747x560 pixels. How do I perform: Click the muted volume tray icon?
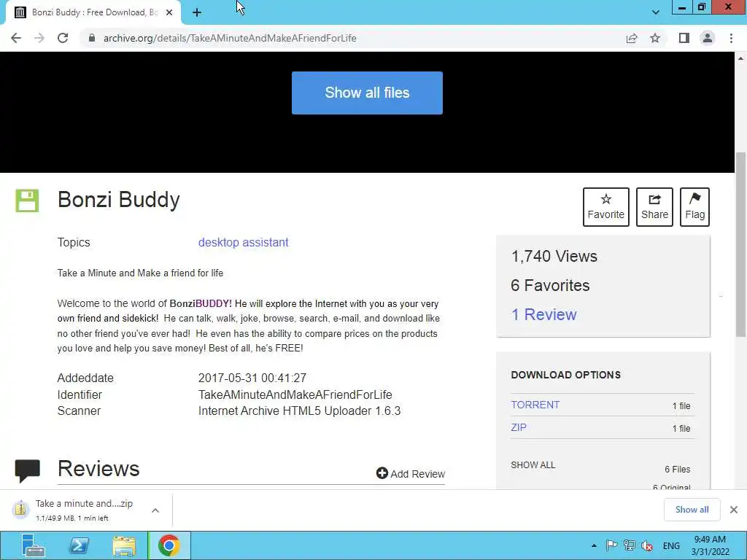click(x=647, y=545)
